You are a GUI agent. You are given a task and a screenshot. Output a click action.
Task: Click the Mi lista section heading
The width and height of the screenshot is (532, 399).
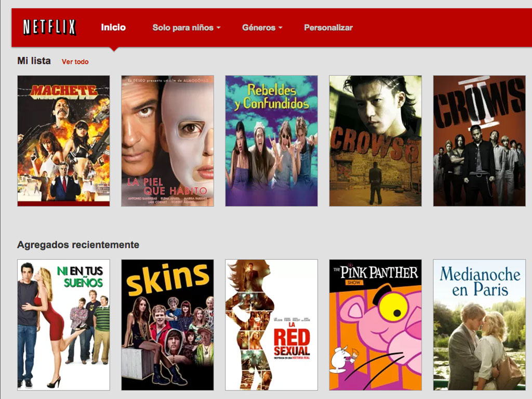[34, 61]
